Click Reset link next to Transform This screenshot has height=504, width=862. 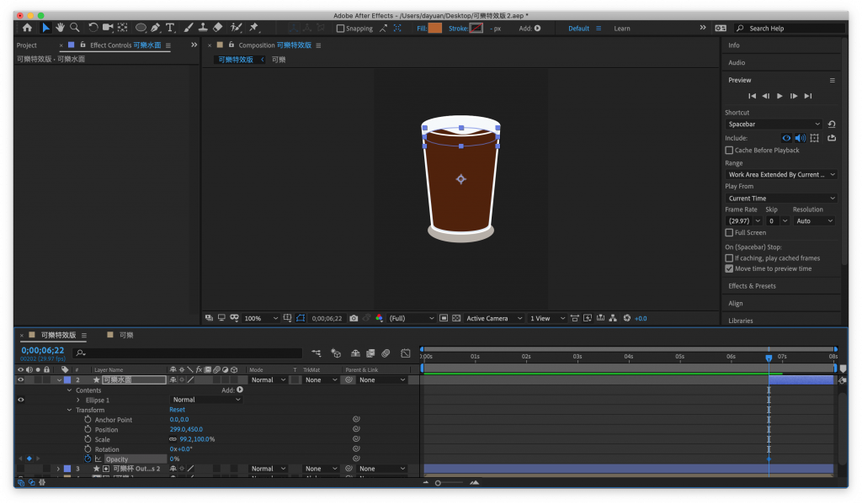(177, 410)
